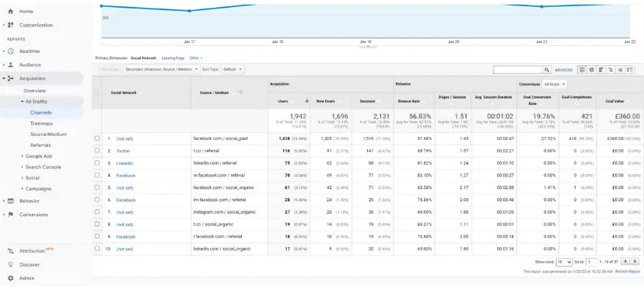644x297 pixels.
Task: Open the Treemaps report
Action: click(x=41, y=124)
